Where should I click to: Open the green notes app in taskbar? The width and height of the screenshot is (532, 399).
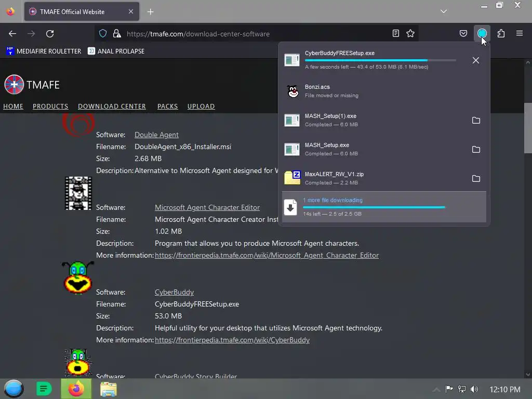44,389
